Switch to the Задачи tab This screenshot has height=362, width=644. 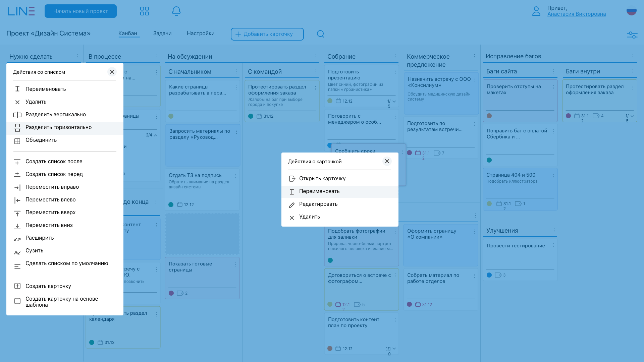click(x=162, y=34)
